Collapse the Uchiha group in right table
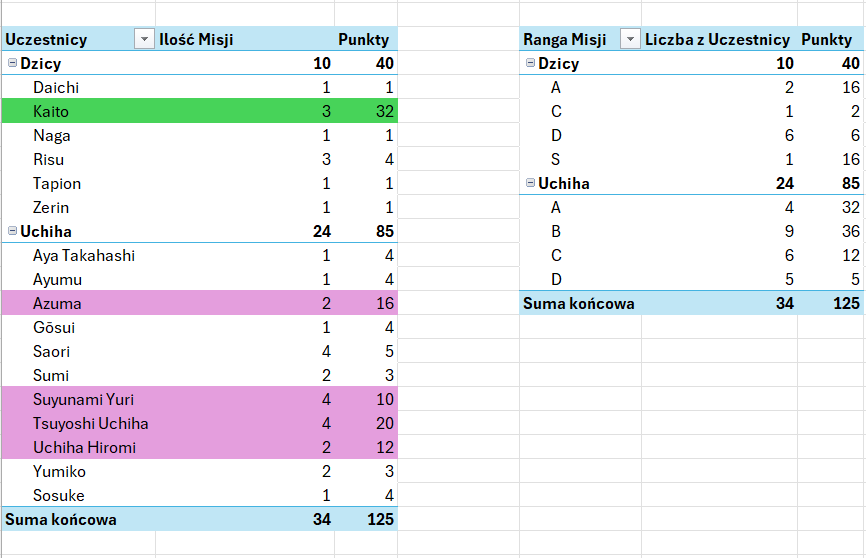This screenshot has width=866, height=558. (x=530, y=183)
